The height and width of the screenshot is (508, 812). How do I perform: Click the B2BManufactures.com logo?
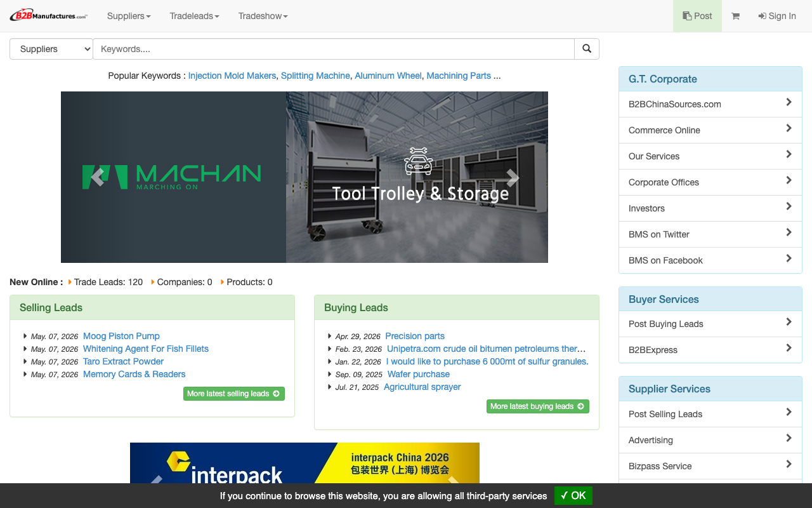[49, 16]
